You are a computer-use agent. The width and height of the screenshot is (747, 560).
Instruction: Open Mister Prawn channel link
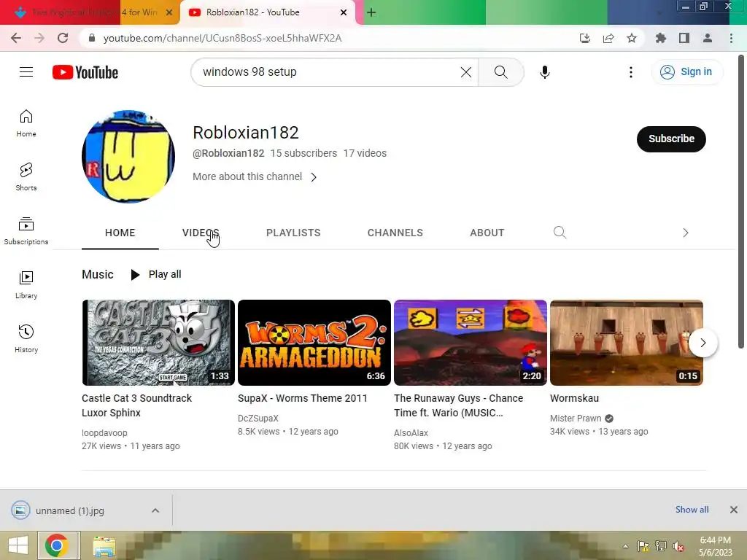576,418
